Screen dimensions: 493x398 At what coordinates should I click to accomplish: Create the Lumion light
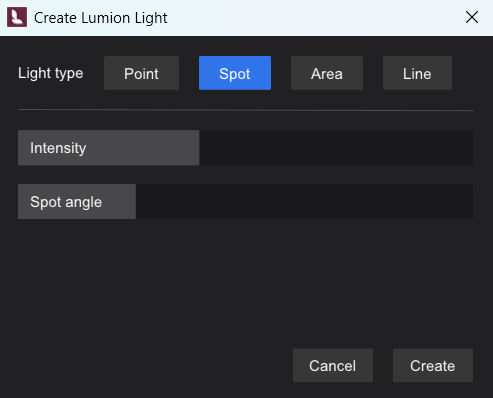433,365
